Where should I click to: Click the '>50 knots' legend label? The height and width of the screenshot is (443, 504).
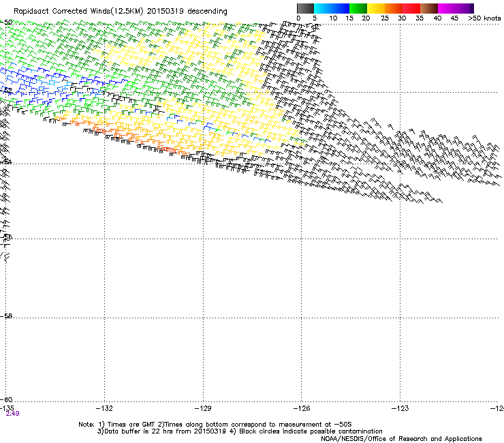coord(484,18)
